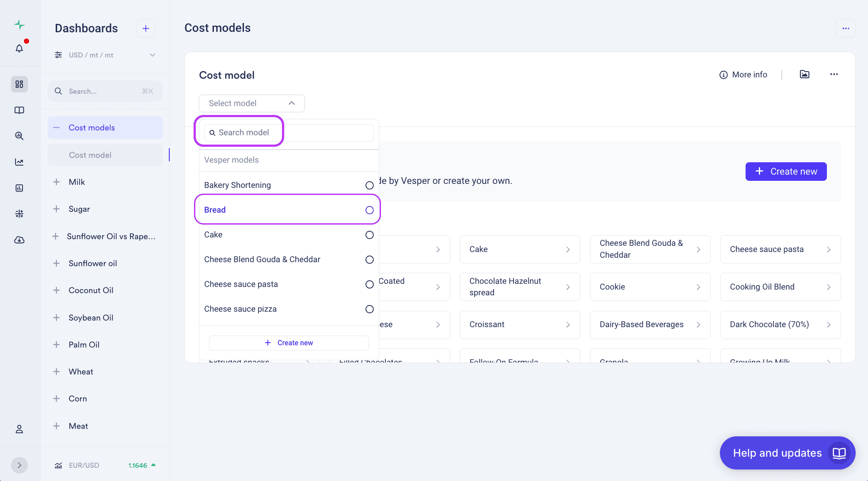Expand the Sugar dashboard group
The image size is (868, 481).
(x=57, y=209)
